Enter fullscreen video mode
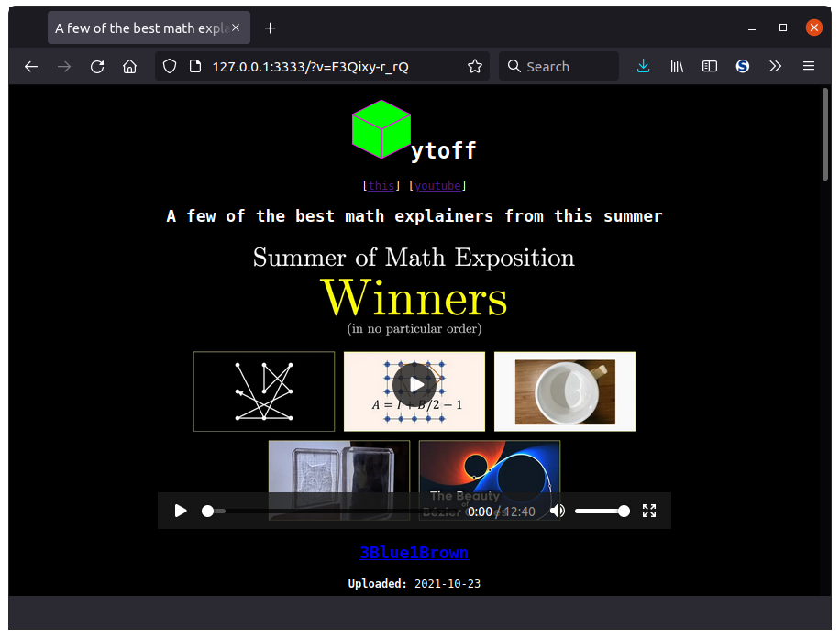 (x=648, y=511)
